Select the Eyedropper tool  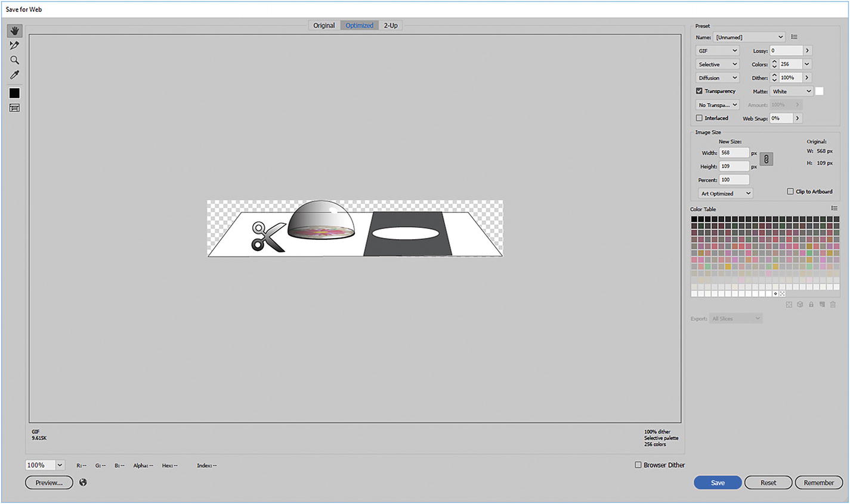[x=14, y=75]
